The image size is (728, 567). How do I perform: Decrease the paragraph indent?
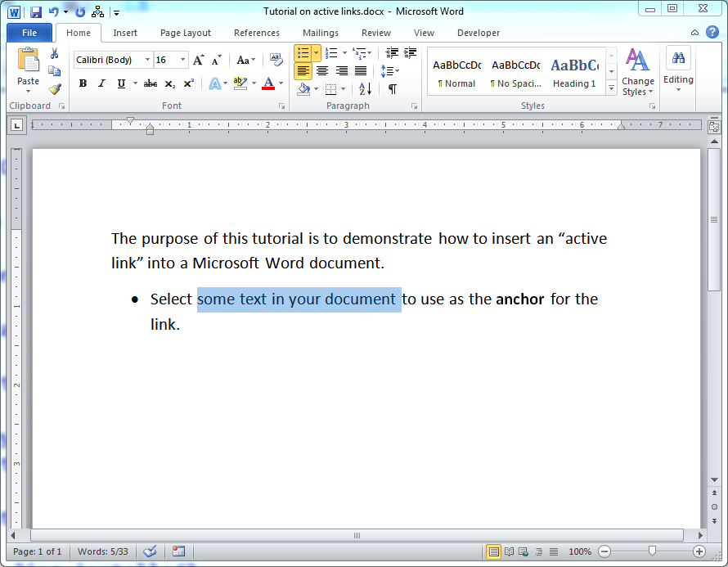(392, 53)
